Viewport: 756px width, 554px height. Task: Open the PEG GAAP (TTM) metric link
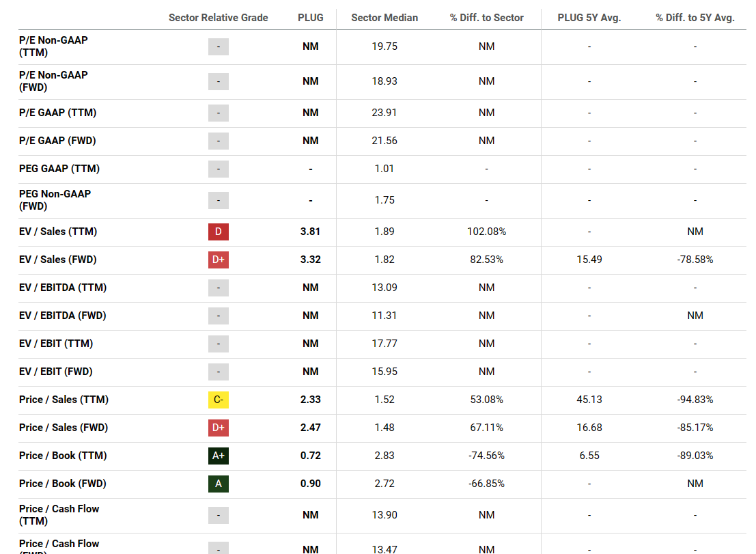[59, 169]
